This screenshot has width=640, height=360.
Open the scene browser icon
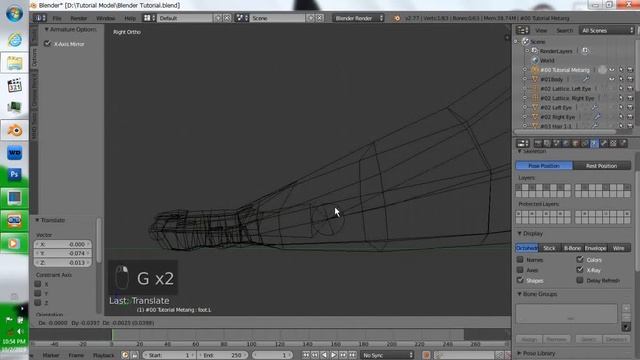pos(242,18)
